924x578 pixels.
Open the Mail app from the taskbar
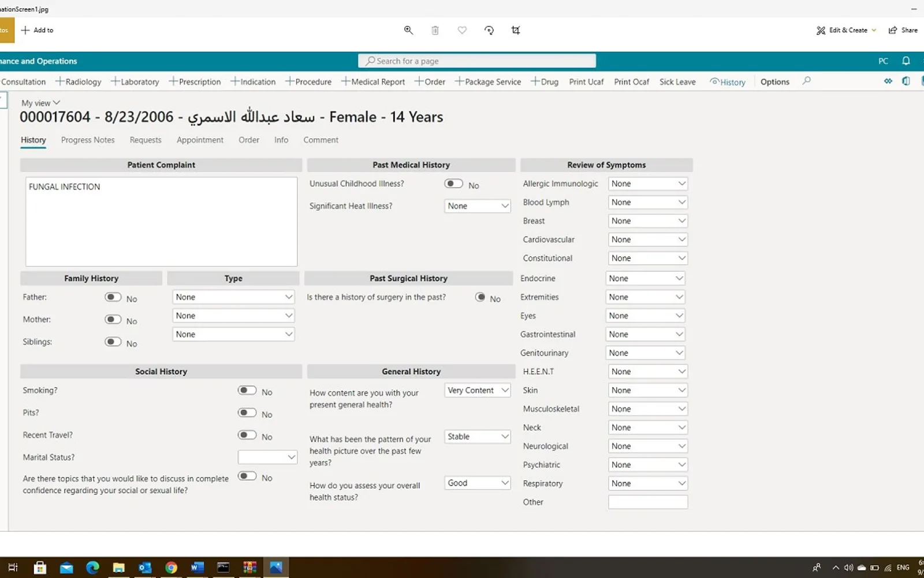coord(66,568)
